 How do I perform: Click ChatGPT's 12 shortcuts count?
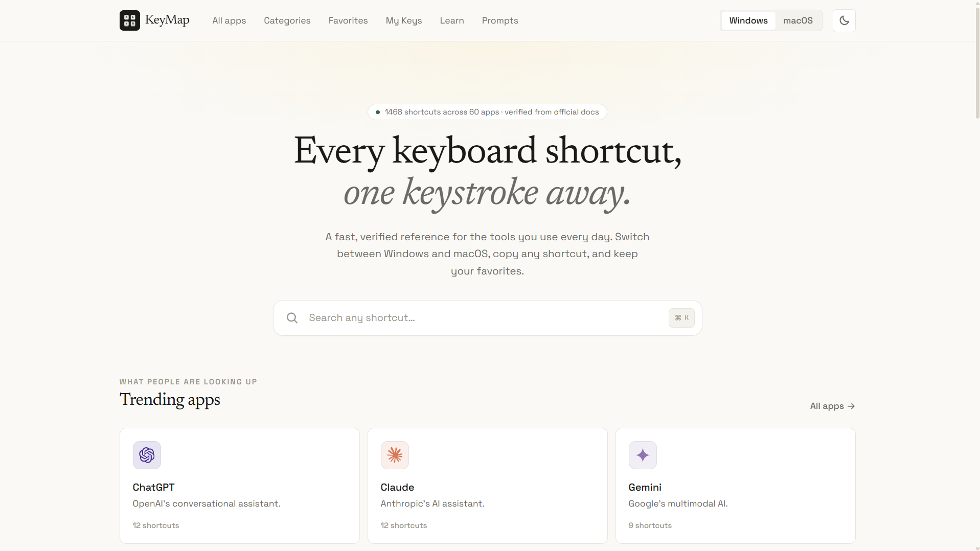tap(156, 525)
